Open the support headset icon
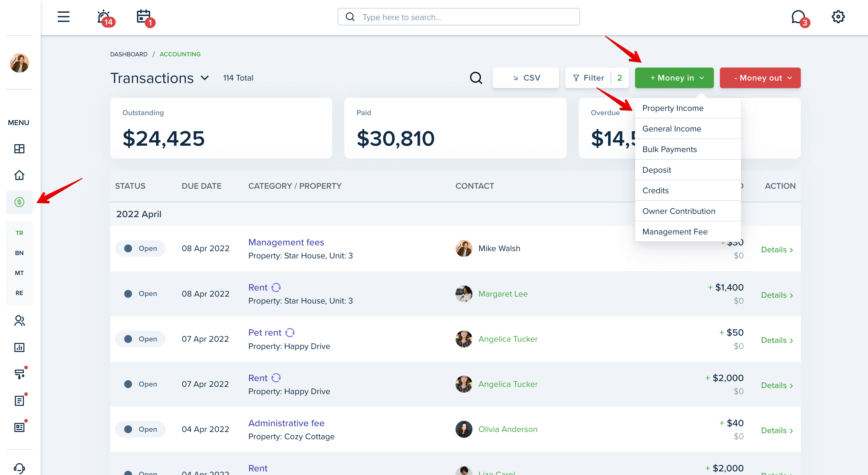 click(19, 468)
